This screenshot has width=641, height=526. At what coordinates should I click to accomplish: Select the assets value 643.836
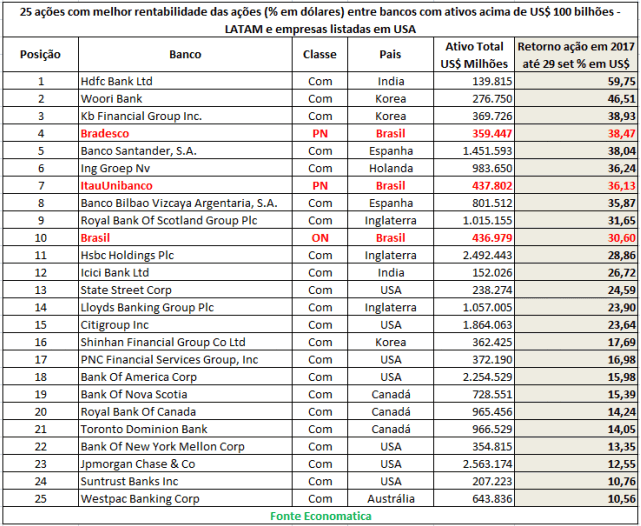click(x=474, y=499)
